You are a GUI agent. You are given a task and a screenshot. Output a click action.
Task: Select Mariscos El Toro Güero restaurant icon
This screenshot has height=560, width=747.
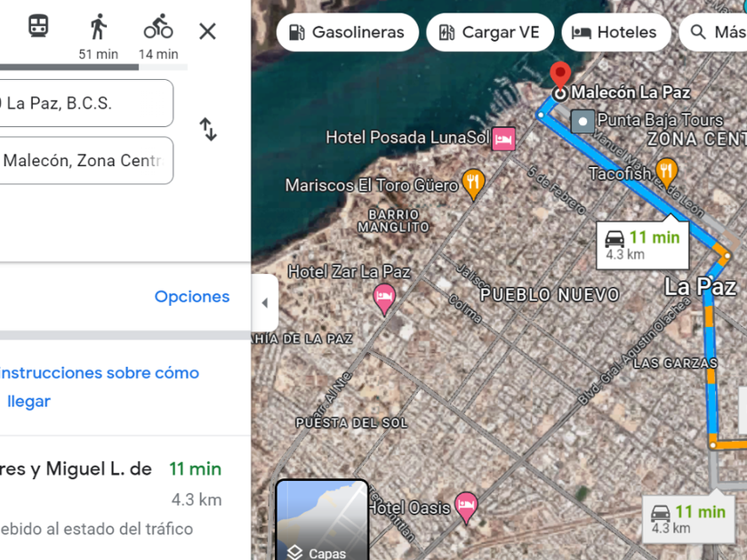[473, 184]
